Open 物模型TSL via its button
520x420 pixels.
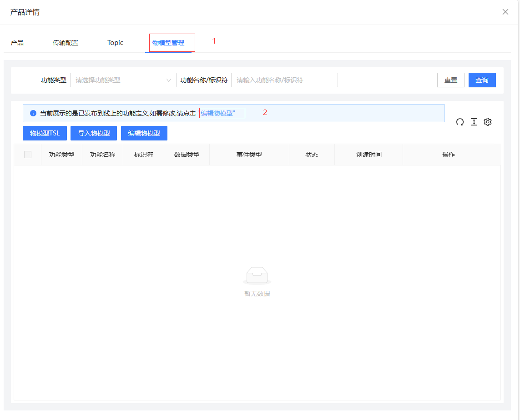point(45,133)
